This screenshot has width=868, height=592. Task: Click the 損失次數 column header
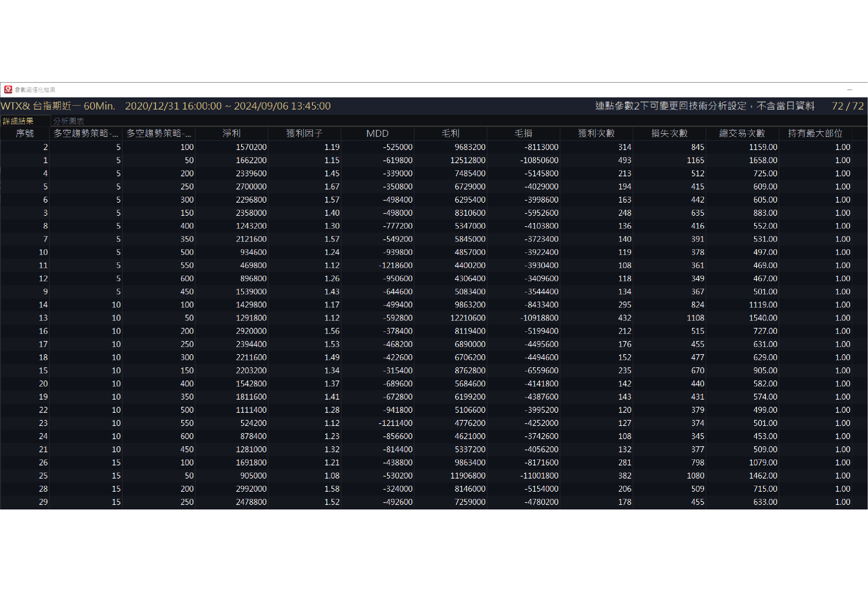pos(669,134)
